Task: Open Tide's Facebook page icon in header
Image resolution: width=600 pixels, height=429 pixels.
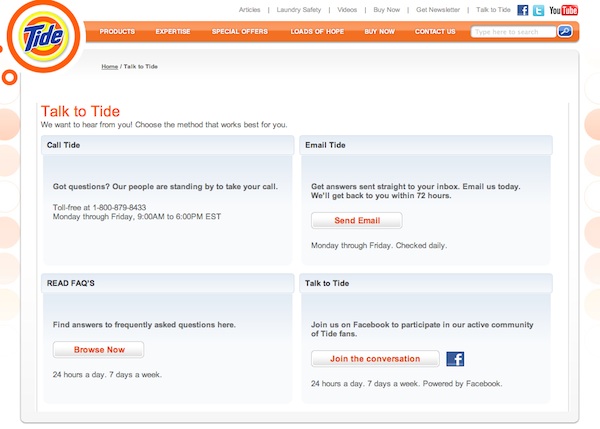Action: click(x=522, y=10)
